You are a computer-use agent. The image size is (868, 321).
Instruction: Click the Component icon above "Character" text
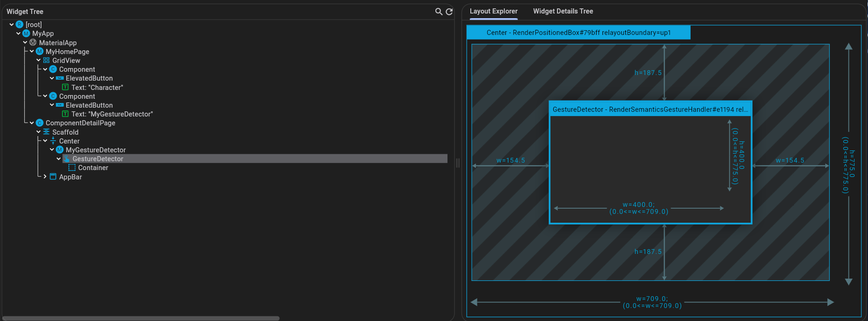53,69
